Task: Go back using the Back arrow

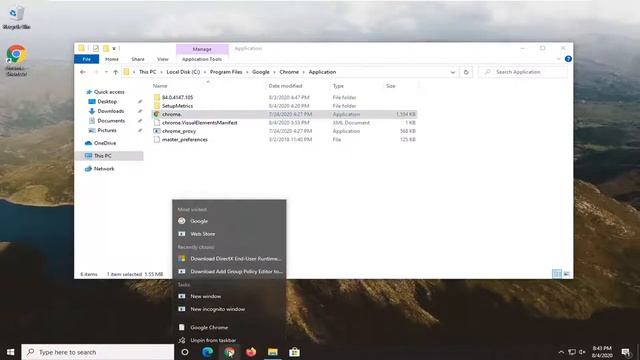Action: (83, 72)
